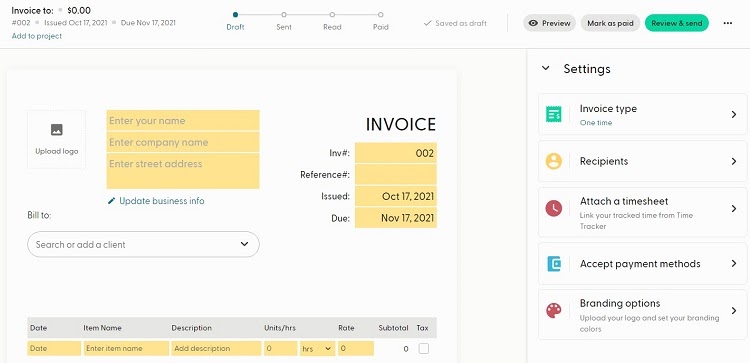Click the Date field in the item row

tap(54, 349)
